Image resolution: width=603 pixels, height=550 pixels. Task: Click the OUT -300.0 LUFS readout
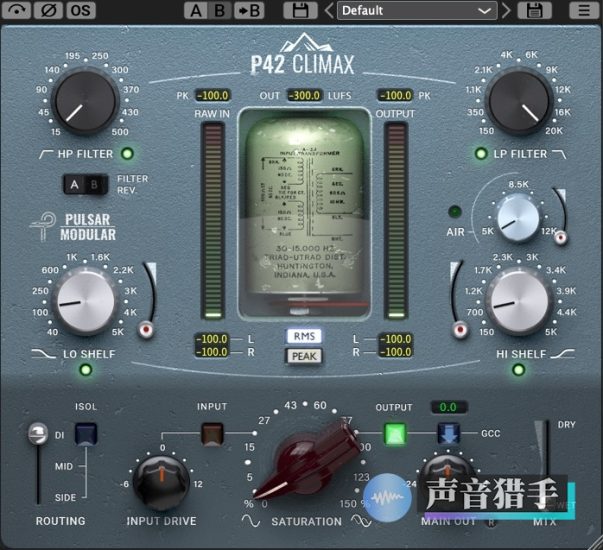(x=304, y=95)
